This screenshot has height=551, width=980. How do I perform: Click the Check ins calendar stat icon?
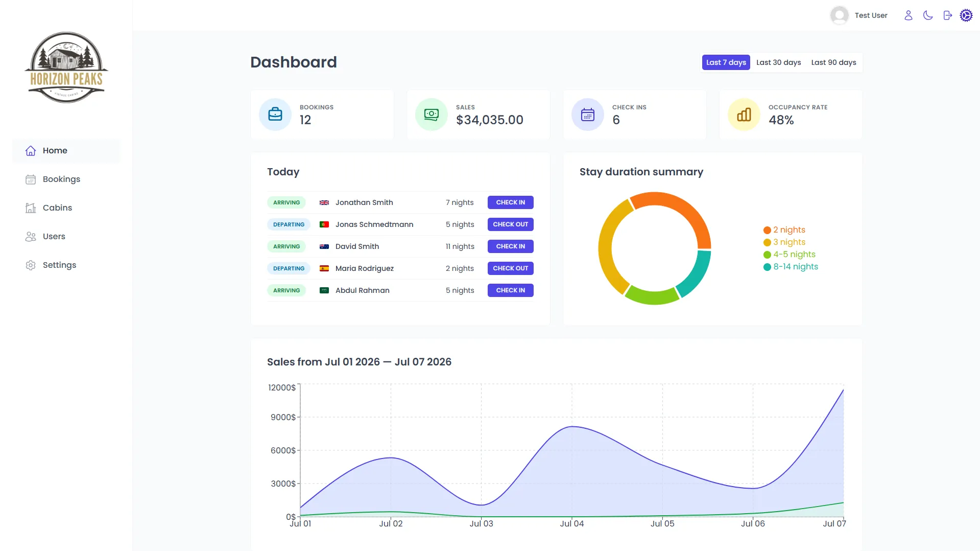click(588, 114)
